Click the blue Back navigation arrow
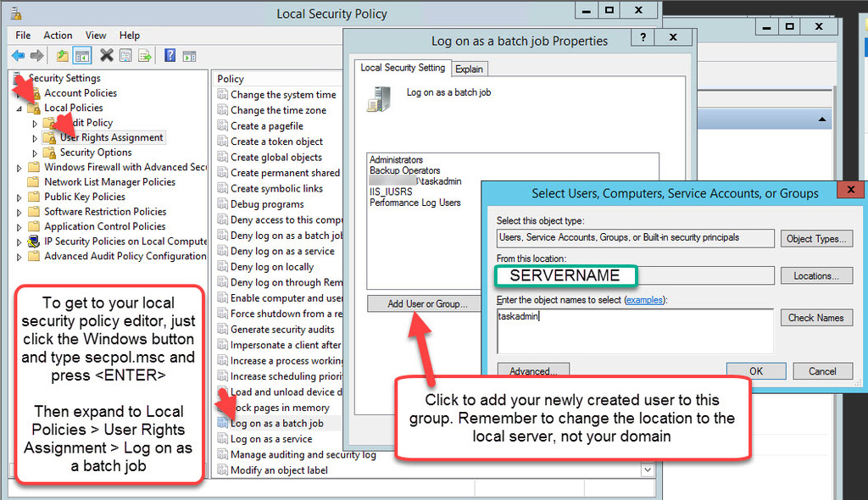The height and width of the screenshot is (500, 868). [19, 55]
